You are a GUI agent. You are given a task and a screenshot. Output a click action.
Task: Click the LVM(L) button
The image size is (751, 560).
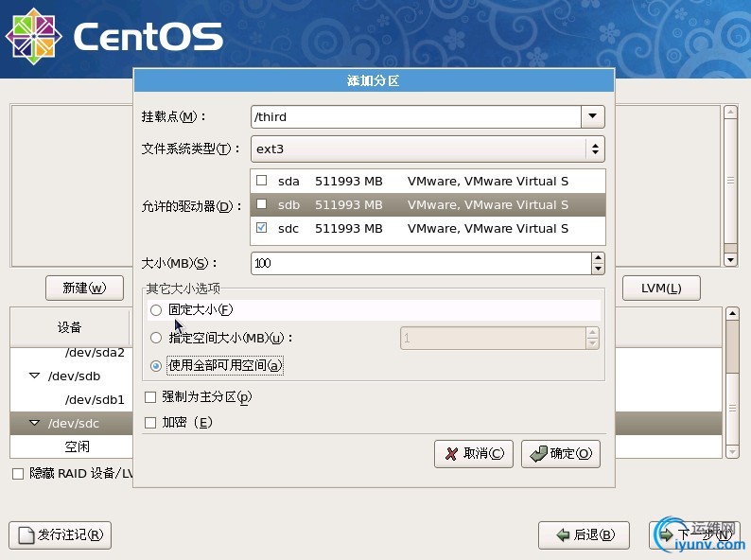pyautogui.click(x=661, y=288)
